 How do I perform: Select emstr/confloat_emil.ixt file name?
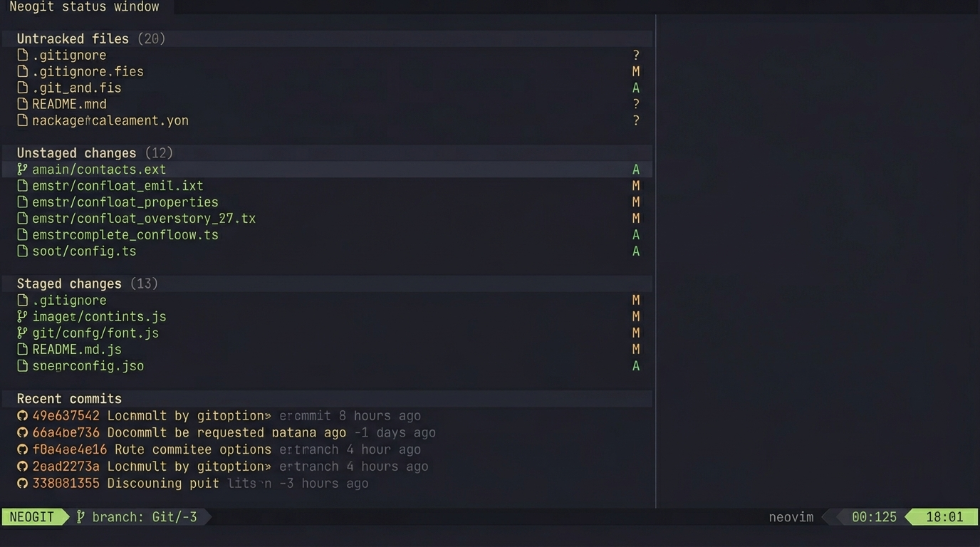click(x=118, y=186)
